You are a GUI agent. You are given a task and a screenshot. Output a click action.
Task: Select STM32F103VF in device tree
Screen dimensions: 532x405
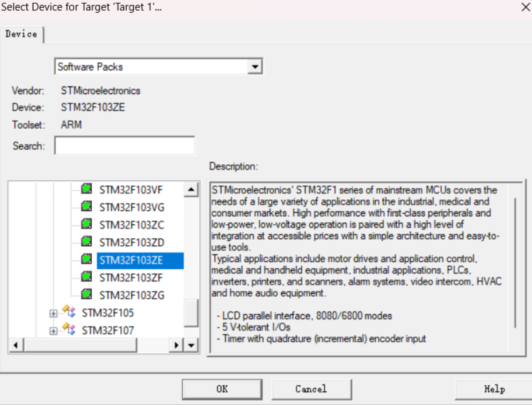pyautogui.click(x=131, y=190)
